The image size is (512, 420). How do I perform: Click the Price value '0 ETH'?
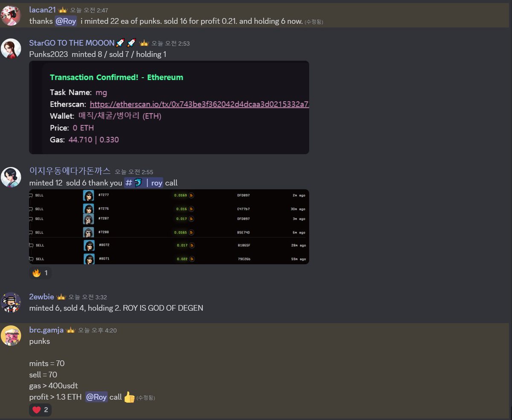[83, 128]
